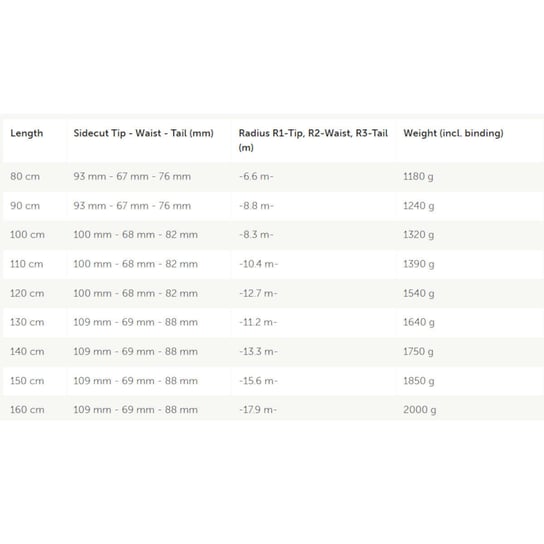
Task: Click the 1180 g weight value
Action: [x=418, y=177]
